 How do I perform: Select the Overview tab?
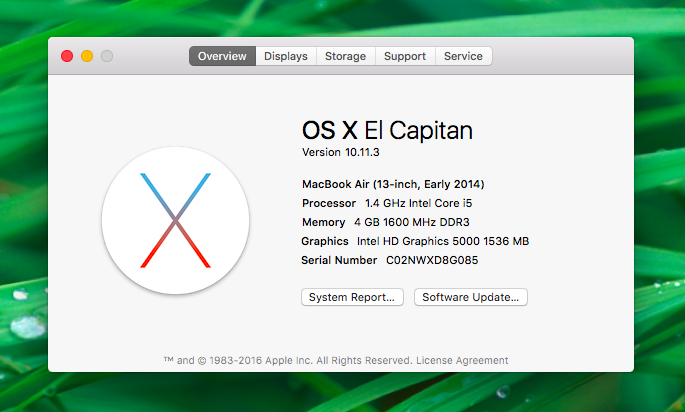[x=222, y=57]
